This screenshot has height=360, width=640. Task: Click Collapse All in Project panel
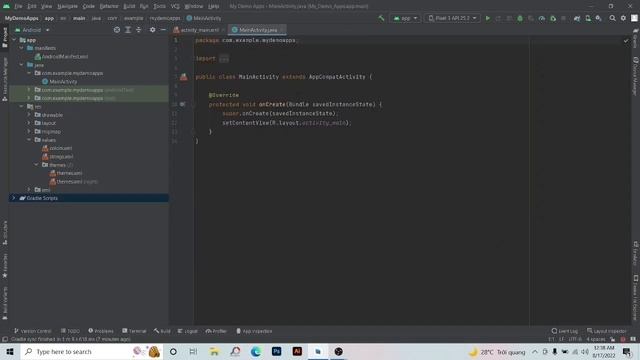coord(138,30)
